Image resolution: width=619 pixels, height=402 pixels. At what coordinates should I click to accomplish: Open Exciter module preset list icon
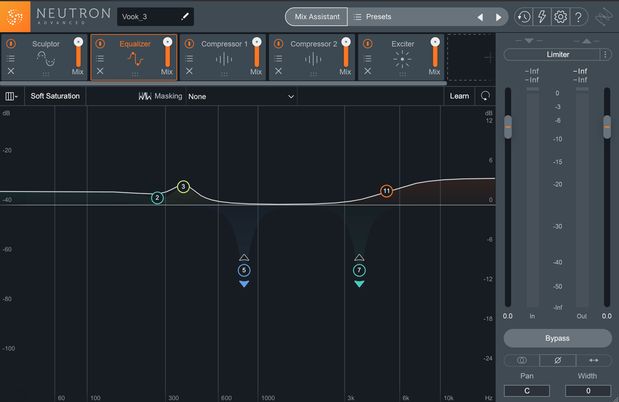coord(368,58)
